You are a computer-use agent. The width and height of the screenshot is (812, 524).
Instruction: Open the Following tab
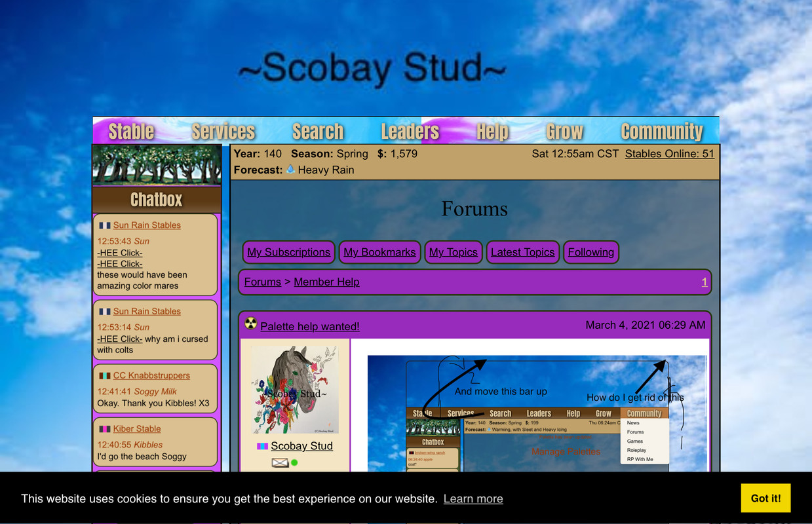click(x=591, y=252)
